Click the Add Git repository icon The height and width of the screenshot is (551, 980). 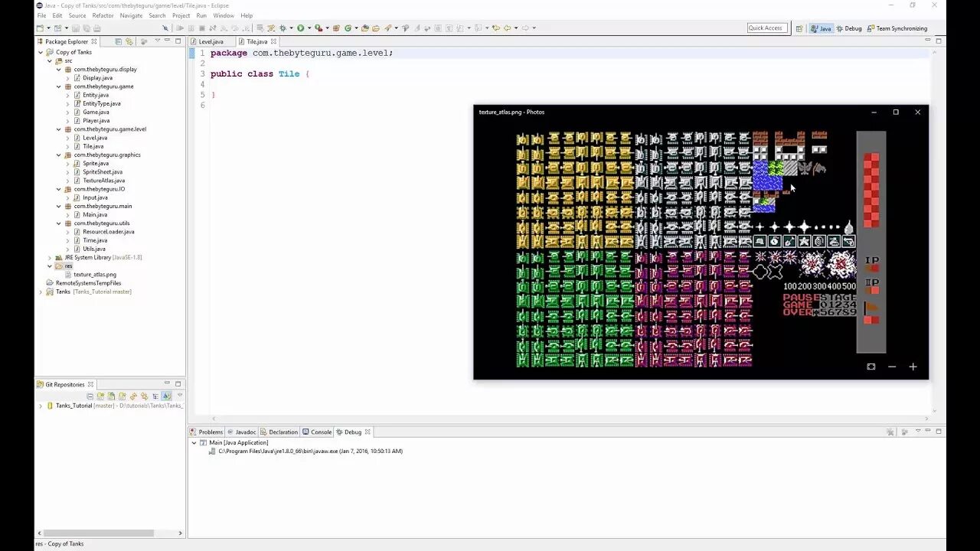pyautogui.click(x=100, y=396)
